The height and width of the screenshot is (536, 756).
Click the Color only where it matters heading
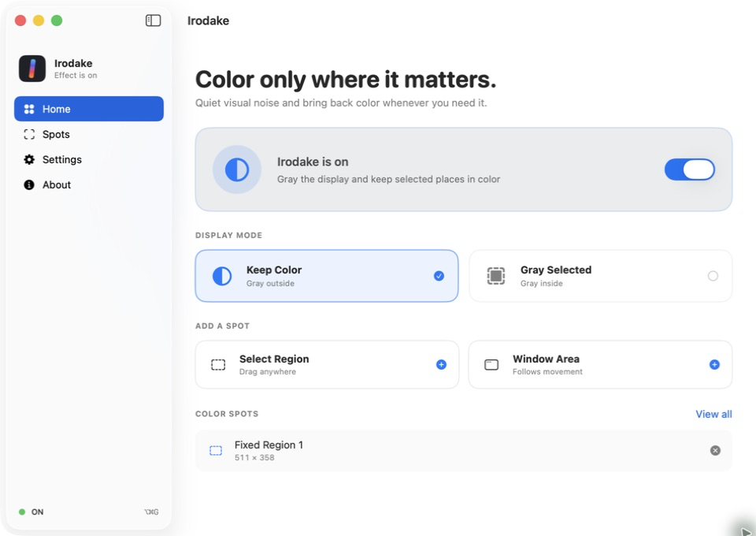tap(346, 80)
